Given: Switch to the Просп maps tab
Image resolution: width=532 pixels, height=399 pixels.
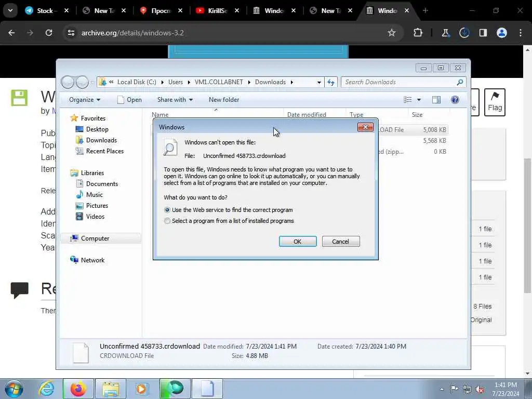Looking at the screenshot, I should click(x=160, y=11).
